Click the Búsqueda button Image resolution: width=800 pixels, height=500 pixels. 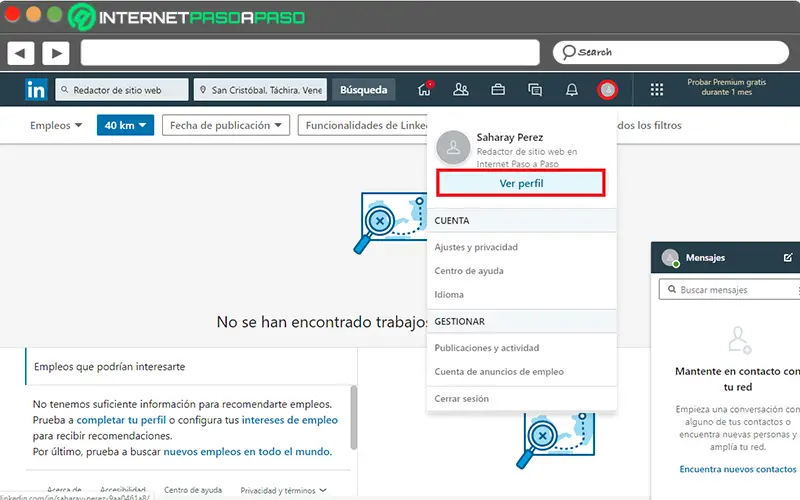click(364, 90)
